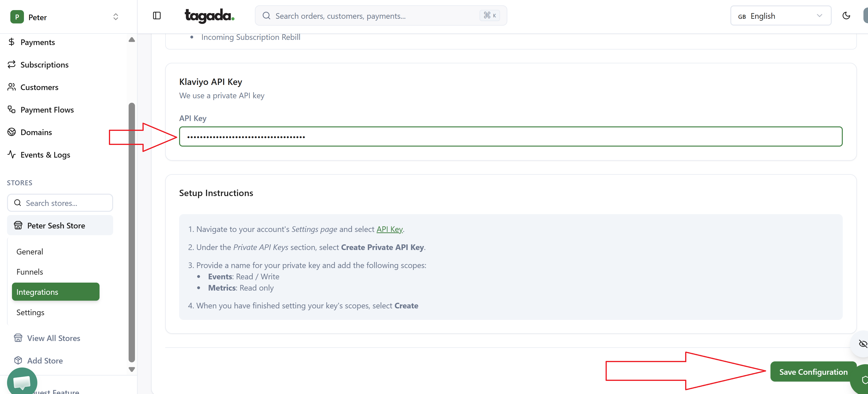The height and width of the screenshot is (394, 868).
Task: Open the Funnels menu item
Action: pos(30,272)
